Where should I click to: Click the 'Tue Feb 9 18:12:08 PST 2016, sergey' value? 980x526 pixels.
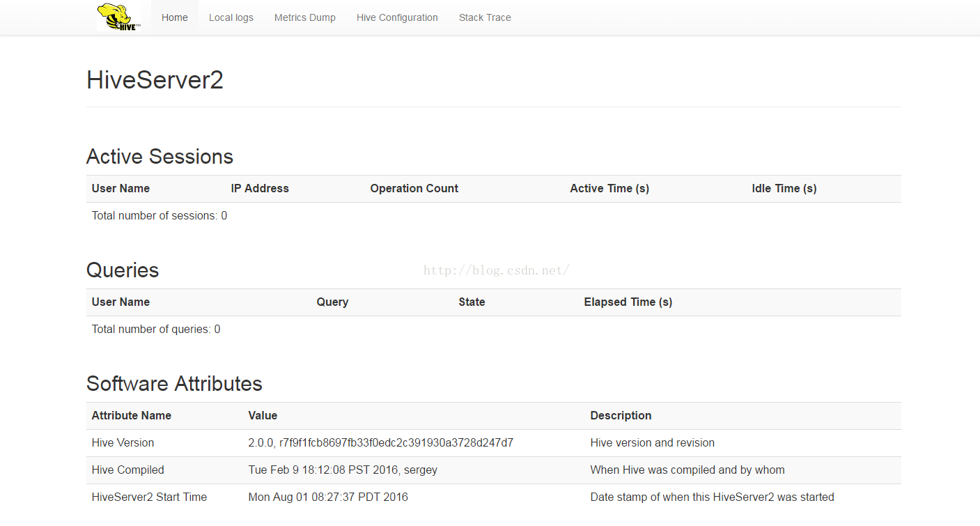(x=343, y=470)
